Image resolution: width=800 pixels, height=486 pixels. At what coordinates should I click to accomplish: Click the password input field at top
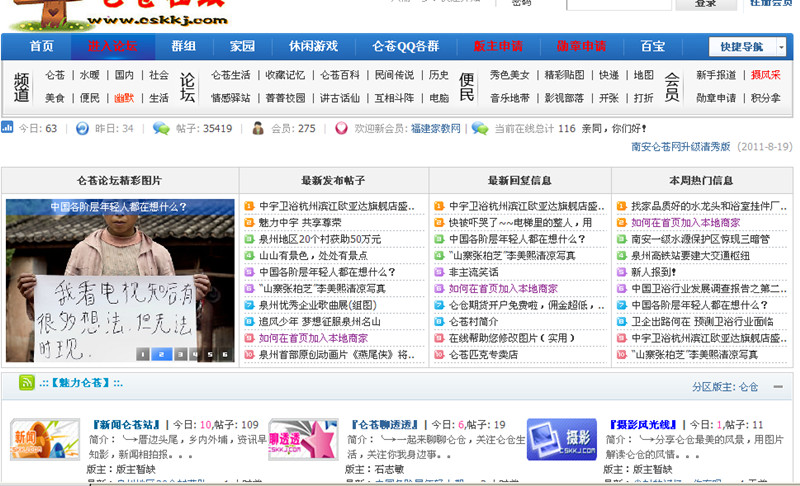pos(619,4)
